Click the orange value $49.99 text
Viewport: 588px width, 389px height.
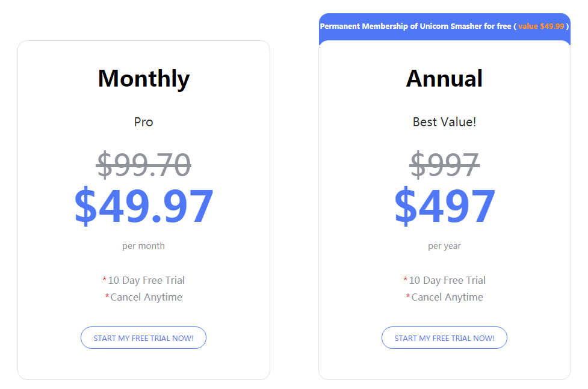pyautogui.click(x=541, y=26)
